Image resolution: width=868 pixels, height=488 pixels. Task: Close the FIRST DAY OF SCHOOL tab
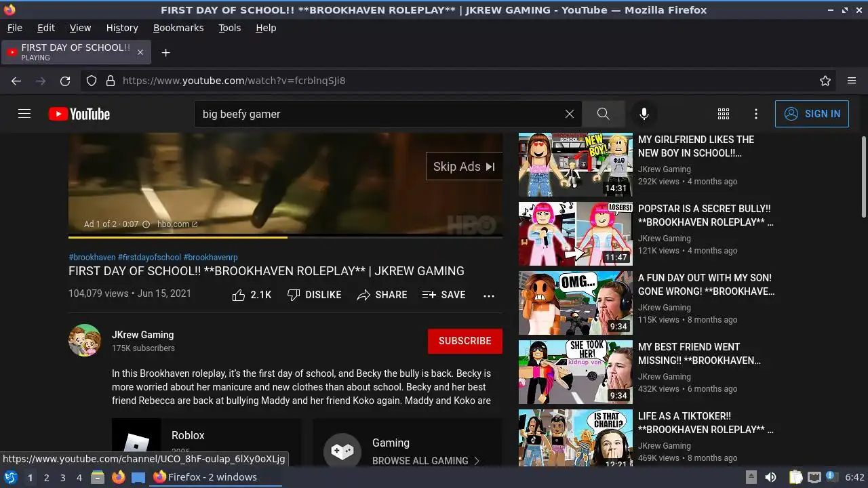[140, 52]
